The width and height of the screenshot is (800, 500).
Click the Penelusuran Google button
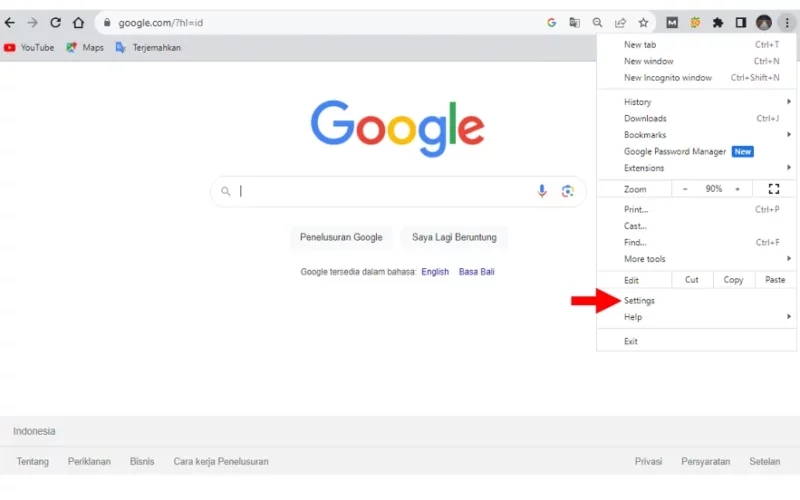pyautogui.click(x=341, y=237)
